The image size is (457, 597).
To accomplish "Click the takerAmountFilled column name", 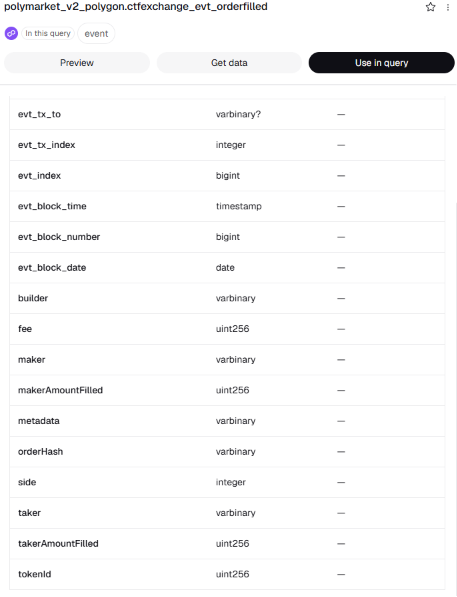I will [58, 544].
